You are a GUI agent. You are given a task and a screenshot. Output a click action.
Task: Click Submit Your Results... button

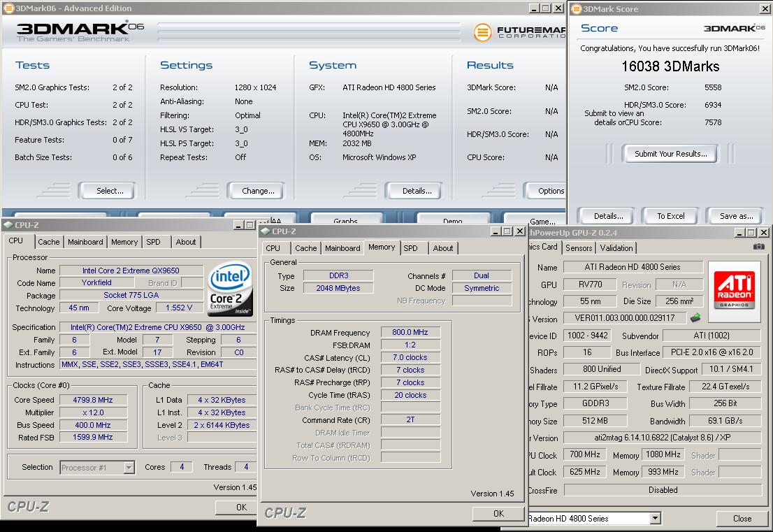tap(671, 154)
